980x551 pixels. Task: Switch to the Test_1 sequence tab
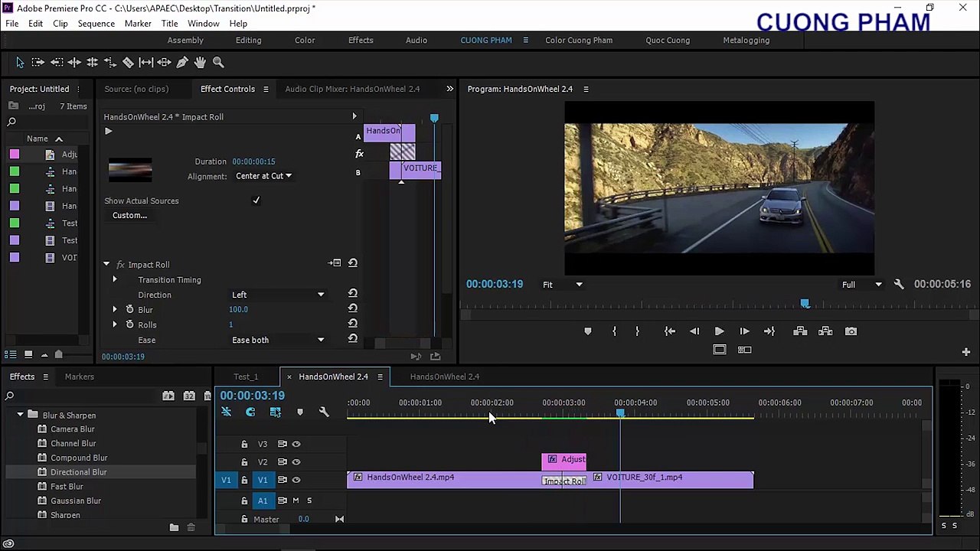click(x=246, y=377)
